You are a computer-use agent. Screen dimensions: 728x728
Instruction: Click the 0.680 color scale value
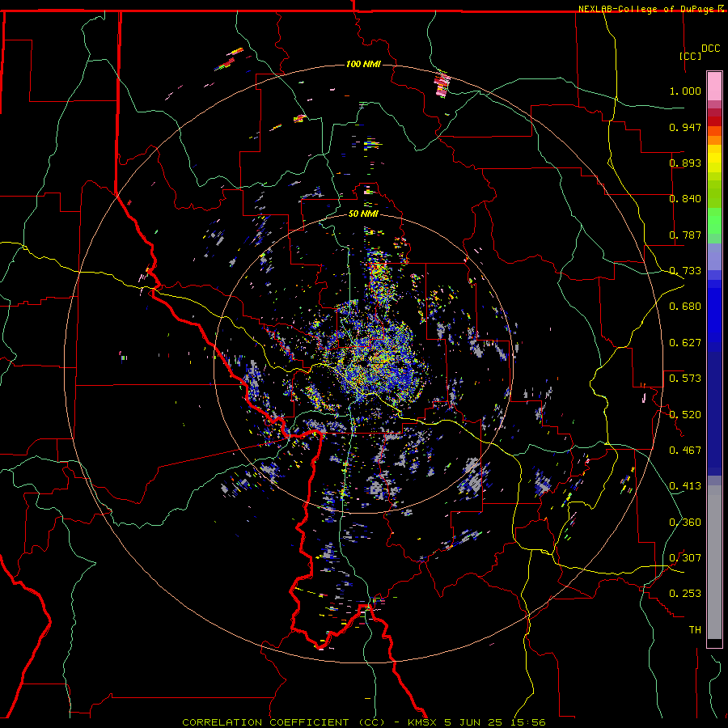coord(685,307)
